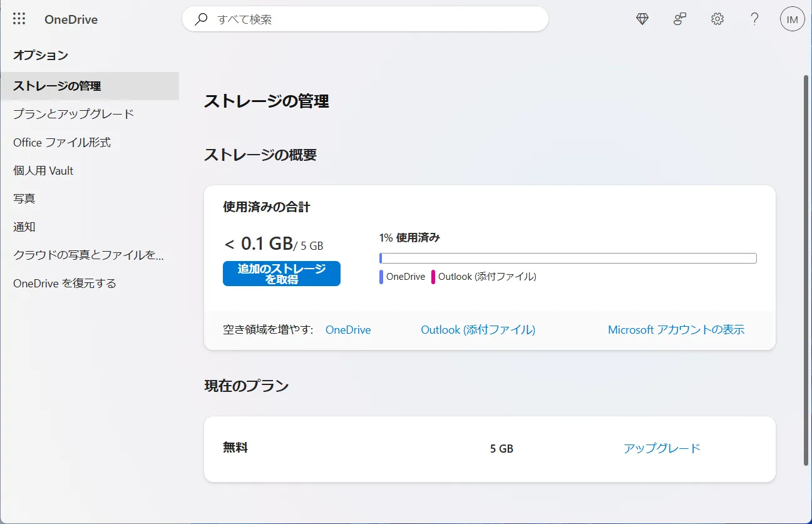
Task: Click the OneDrive app title
Action: [x=71, y=19]
